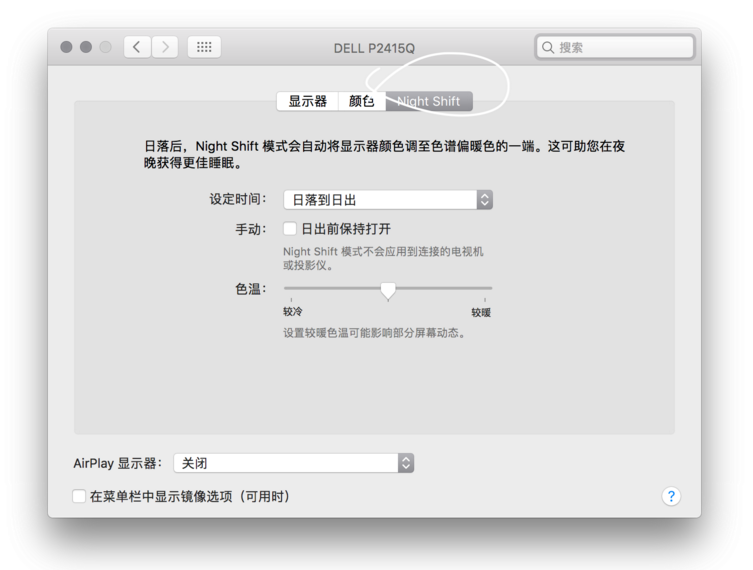Click the red close window button
753x570 pixels.
(x=66, y=47)
